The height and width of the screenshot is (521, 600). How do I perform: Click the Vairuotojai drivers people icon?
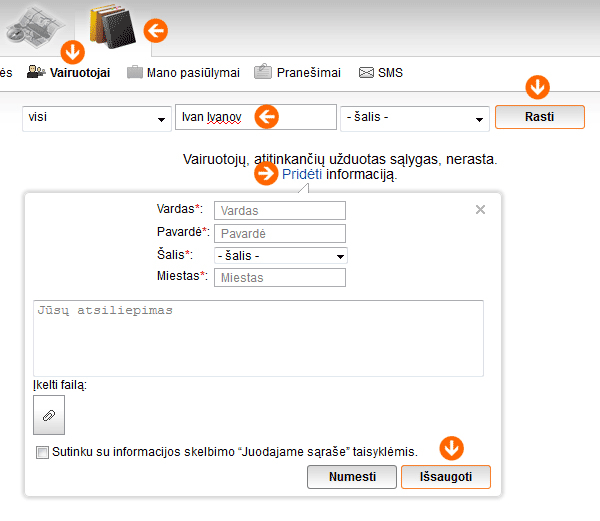pos(36,72)
